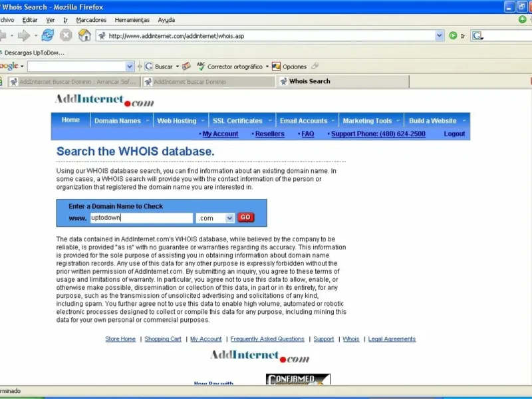Expand the SSL Certificates menu arrow
532x399 pixels.
coord(270,120)
